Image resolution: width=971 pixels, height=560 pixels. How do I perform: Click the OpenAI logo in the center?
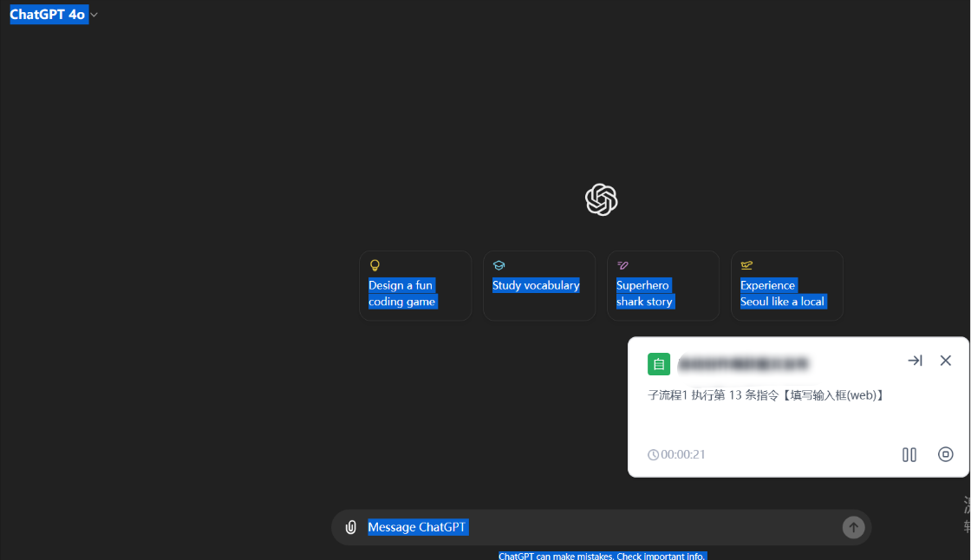tap(602, 199)
